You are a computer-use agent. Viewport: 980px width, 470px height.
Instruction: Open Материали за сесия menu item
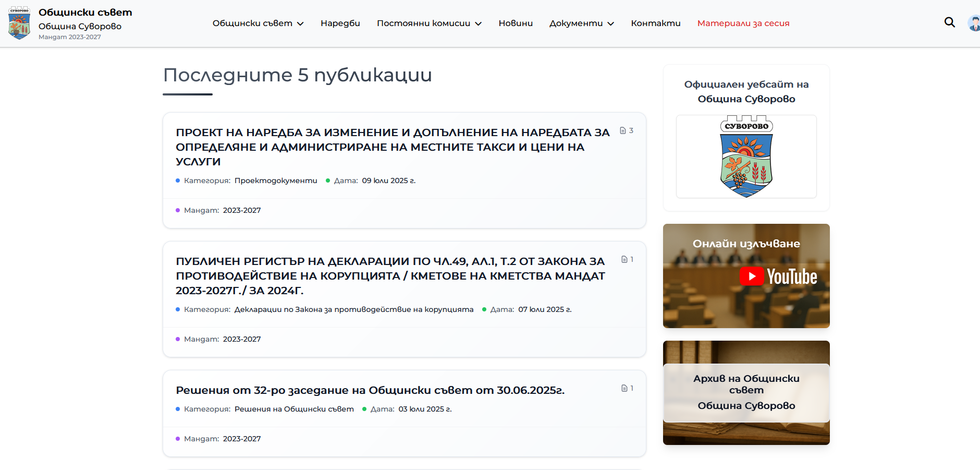tap(743, 23)
